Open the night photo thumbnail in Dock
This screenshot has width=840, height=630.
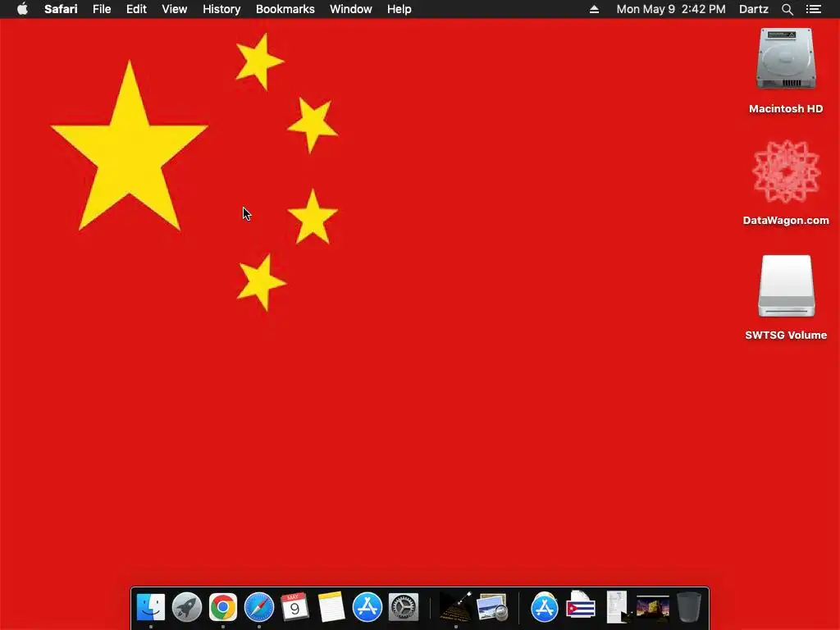652,608
